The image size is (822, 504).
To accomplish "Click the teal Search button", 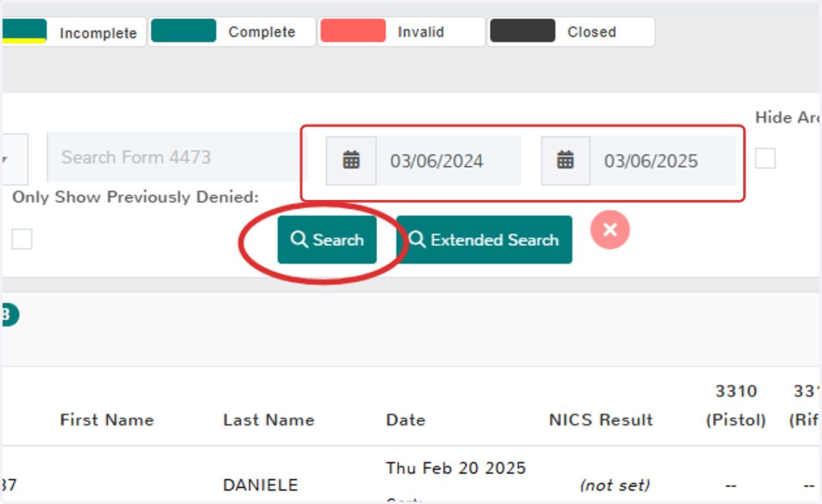I will pos(327,240).
